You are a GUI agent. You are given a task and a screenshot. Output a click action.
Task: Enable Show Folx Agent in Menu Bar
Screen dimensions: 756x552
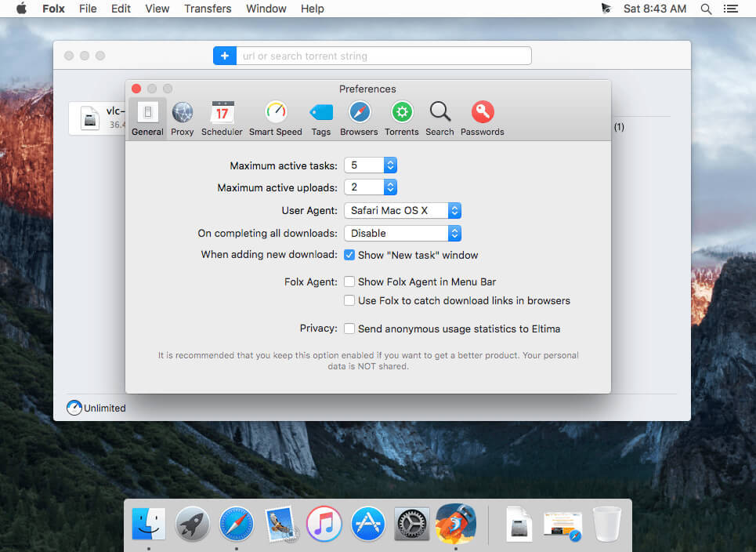(349, 281)
